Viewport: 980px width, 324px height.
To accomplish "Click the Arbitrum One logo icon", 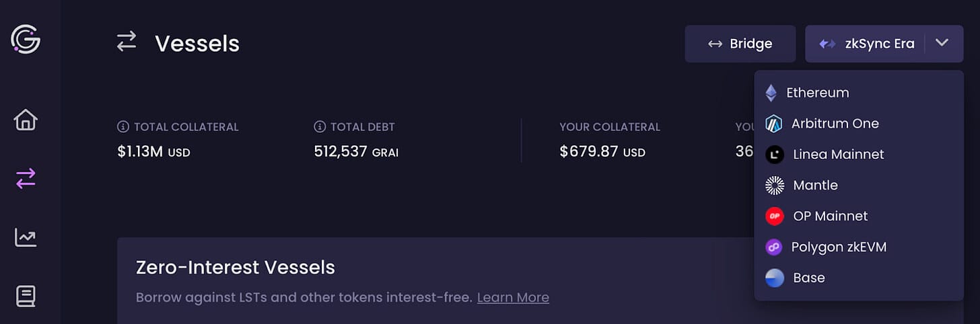I will 773,124.
